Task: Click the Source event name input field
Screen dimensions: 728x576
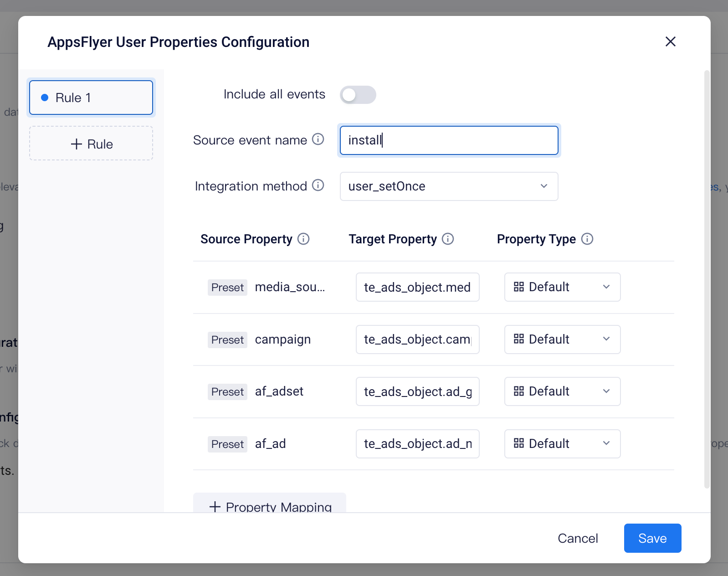Action: point(449,140)
